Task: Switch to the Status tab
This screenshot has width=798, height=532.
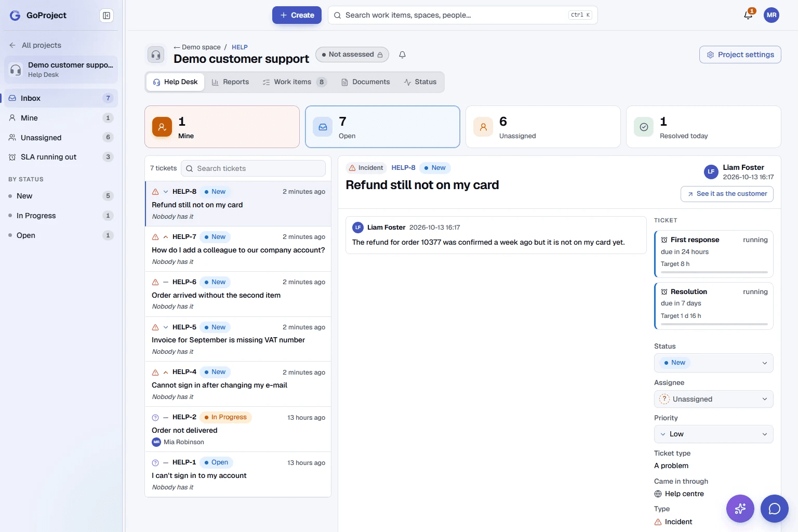Action: [x=420, y=82]
